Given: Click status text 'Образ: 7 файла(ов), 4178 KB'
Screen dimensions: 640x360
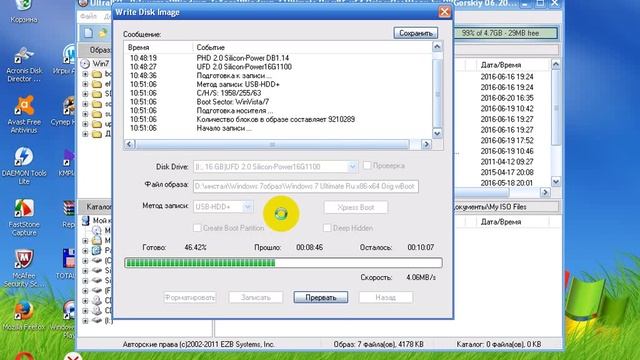Looking at the screenshot, I should [x=378, y=344].
